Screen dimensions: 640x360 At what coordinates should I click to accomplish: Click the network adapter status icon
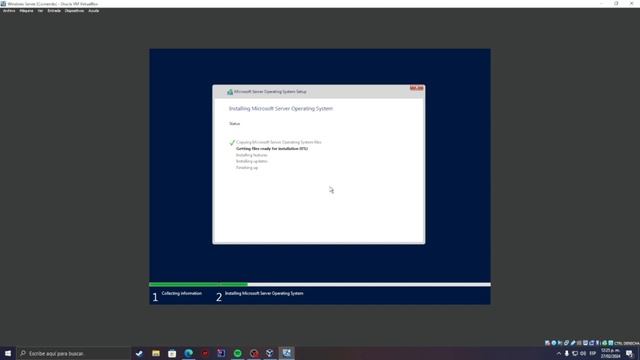pyautogui.click(x=566, y=343)
